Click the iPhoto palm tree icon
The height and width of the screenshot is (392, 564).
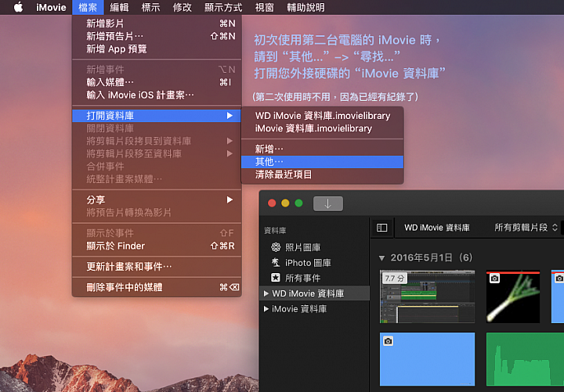[x=276, y=263]
